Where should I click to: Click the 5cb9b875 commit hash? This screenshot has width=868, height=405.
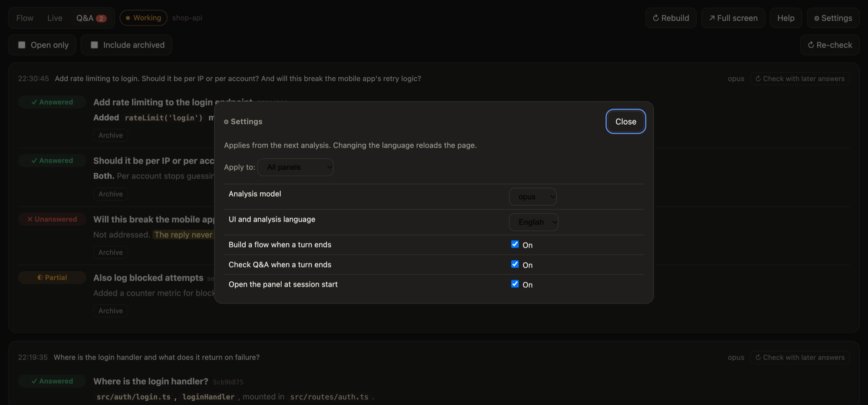228,382
